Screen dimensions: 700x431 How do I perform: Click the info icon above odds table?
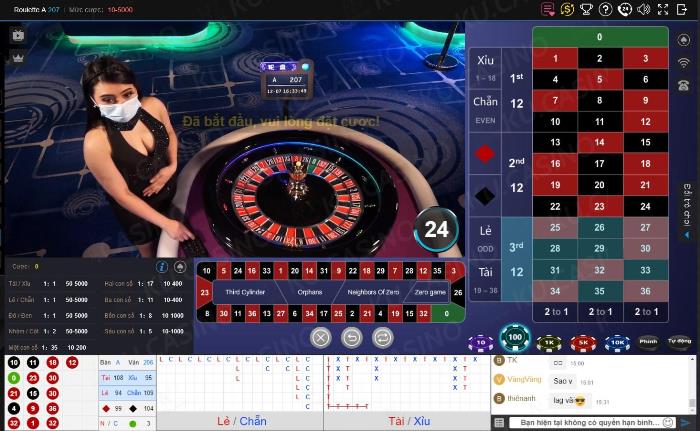point(162,267)
